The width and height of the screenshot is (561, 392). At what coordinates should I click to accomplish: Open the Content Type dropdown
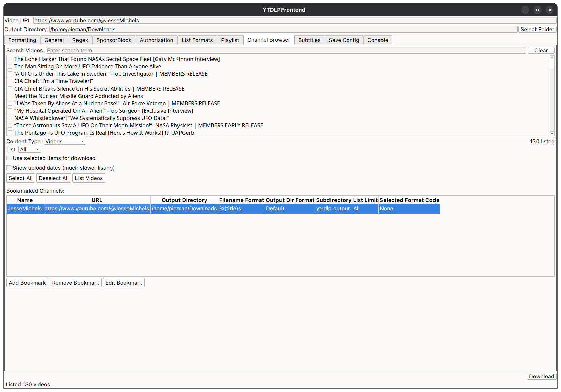pyautogui.click(x=65, y=141)
